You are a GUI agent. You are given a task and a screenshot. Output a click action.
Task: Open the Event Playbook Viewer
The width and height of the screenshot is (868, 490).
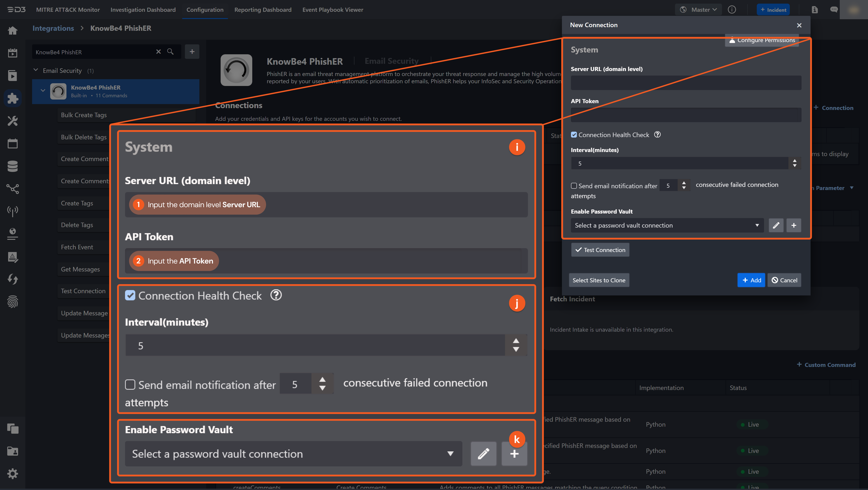333,10
